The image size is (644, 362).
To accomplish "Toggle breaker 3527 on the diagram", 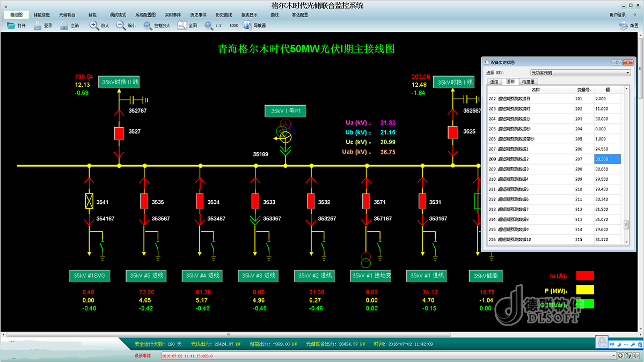I will tap(119, 133).
